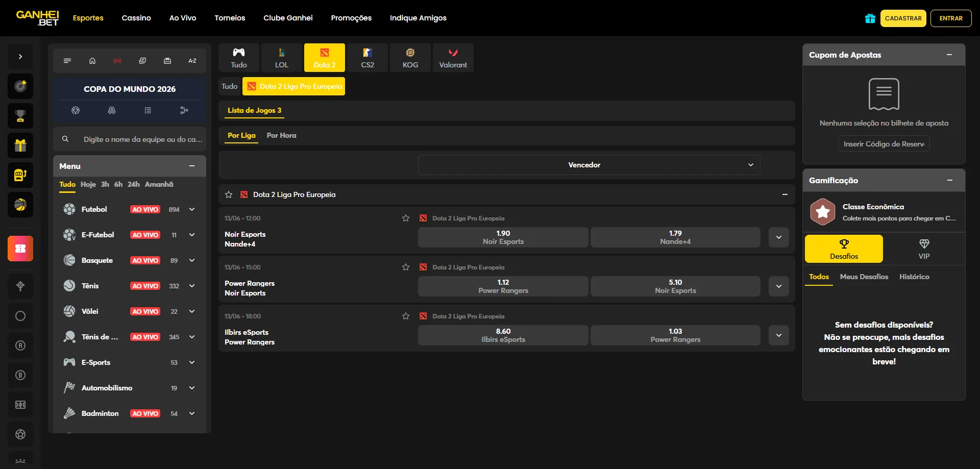Favorite the 18:00 Ilbirs eSports match

(406, 316)
